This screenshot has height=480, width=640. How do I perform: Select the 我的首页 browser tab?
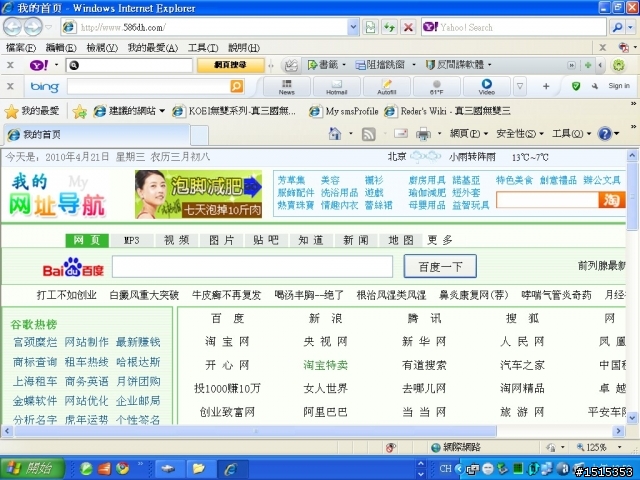97,135
